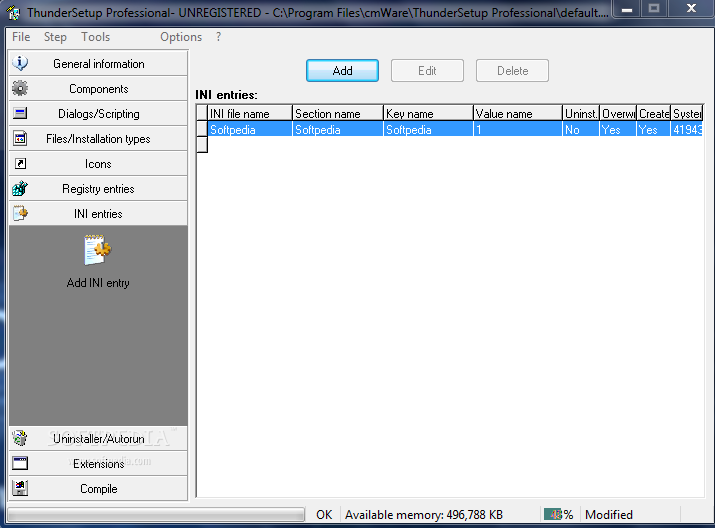
Task: Open the File menu
Action: 21,37
